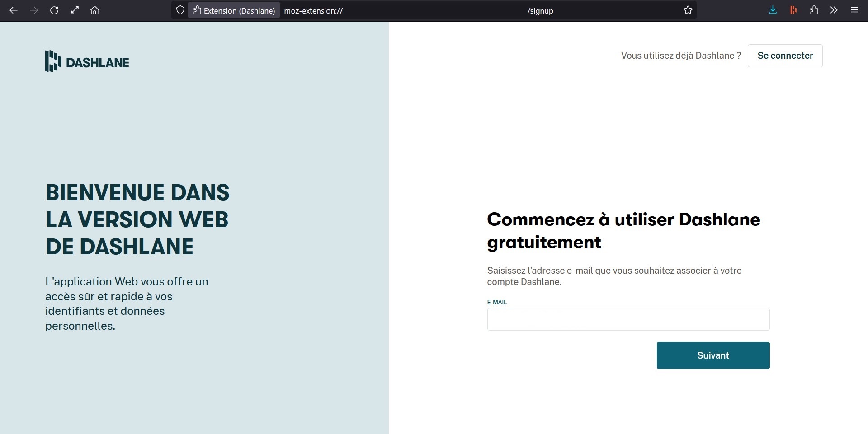Screen dimensions: 868x434
Task: Click the forward navigation arrow
Action: [x=34, y=10]
